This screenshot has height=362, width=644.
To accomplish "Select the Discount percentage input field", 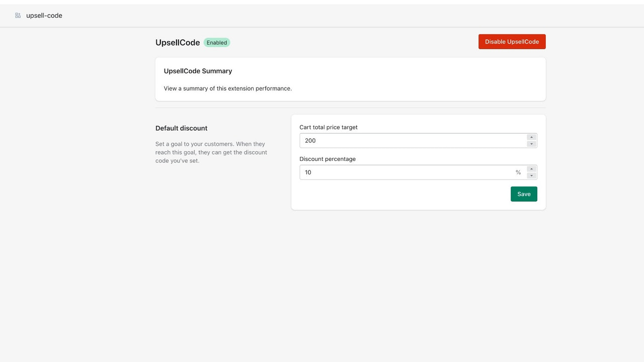I will (403, 172).
